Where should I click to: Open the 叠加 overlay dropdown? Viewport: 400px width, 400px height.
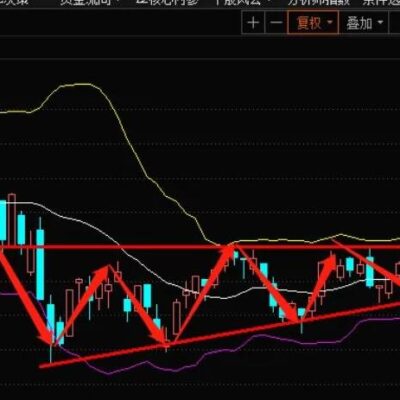click(x=364, y=23)
